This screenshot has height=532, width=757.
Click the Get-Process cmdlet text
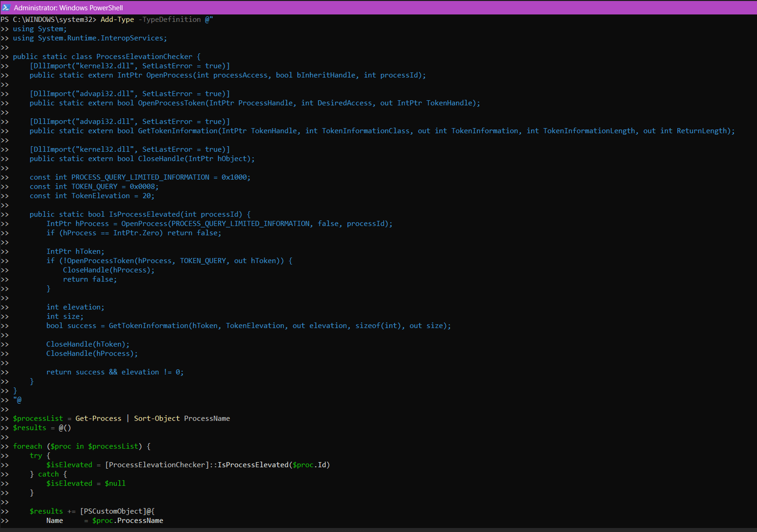coord(98,419)
